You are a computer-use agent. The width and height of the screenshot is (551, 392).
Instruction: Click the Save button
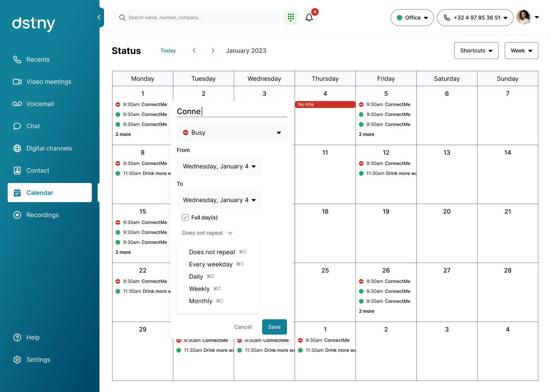pyautogui.click(x=274, y=327)
